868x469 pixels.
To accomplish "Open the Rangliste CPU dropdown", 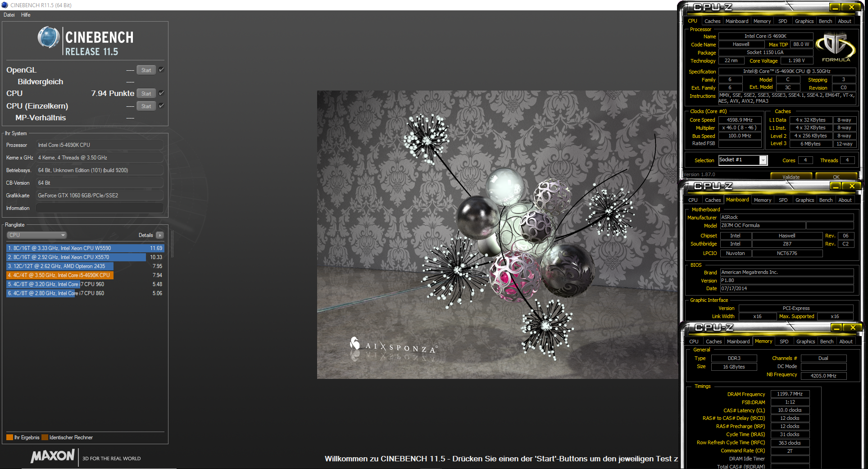I will 37,235.
